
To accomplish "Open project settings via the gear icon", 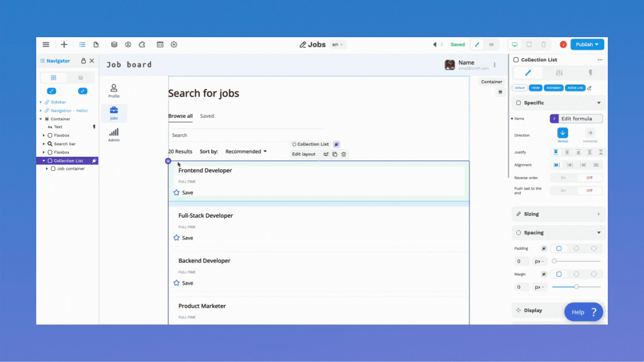I will 174,44.
